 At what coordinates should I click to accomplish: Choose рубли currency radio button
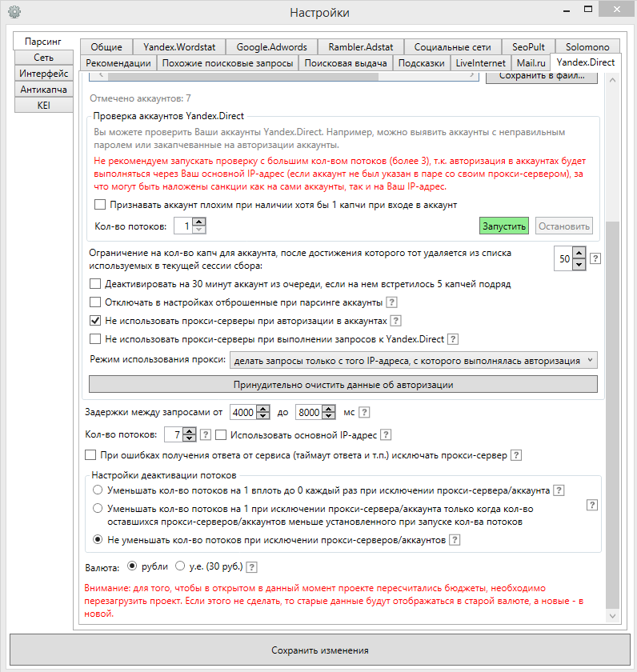click(x=132, y=566)
